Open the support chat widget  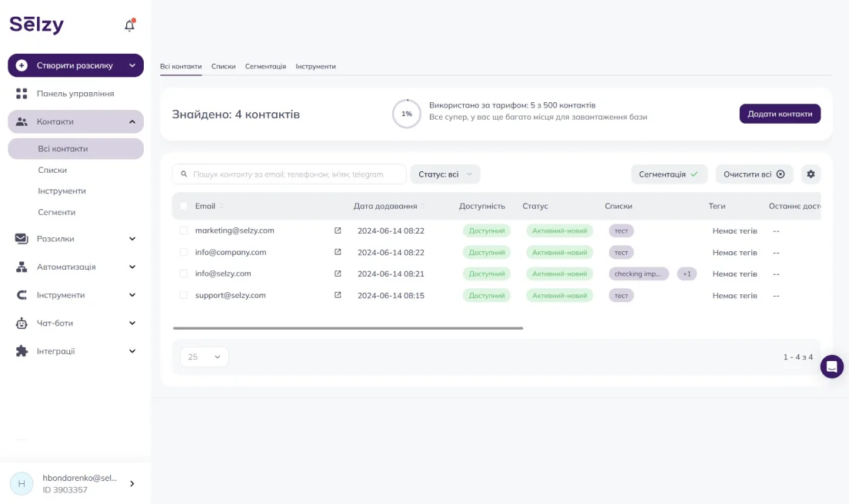pyautogui.click(x=831, y=366)
